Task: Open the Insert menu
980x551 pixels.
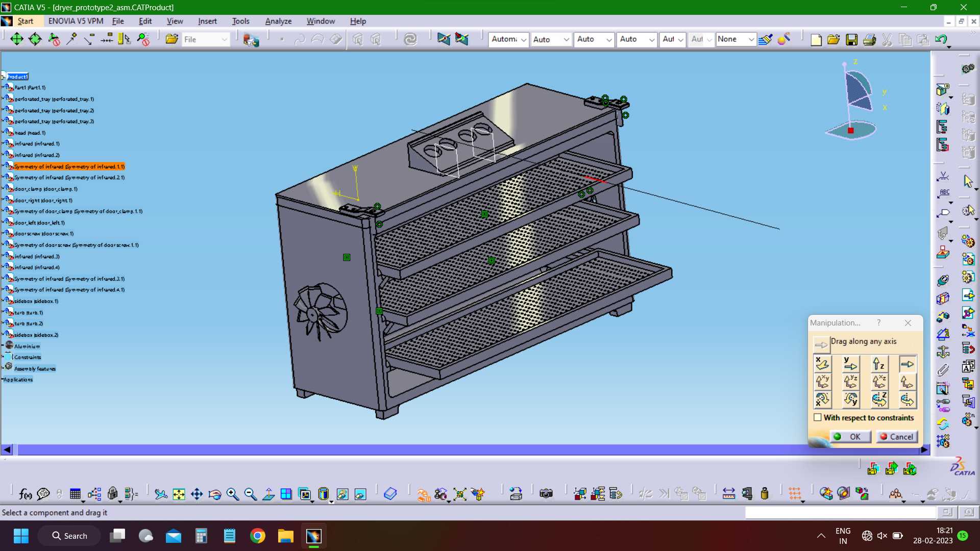Action: [x=207, y=21]
